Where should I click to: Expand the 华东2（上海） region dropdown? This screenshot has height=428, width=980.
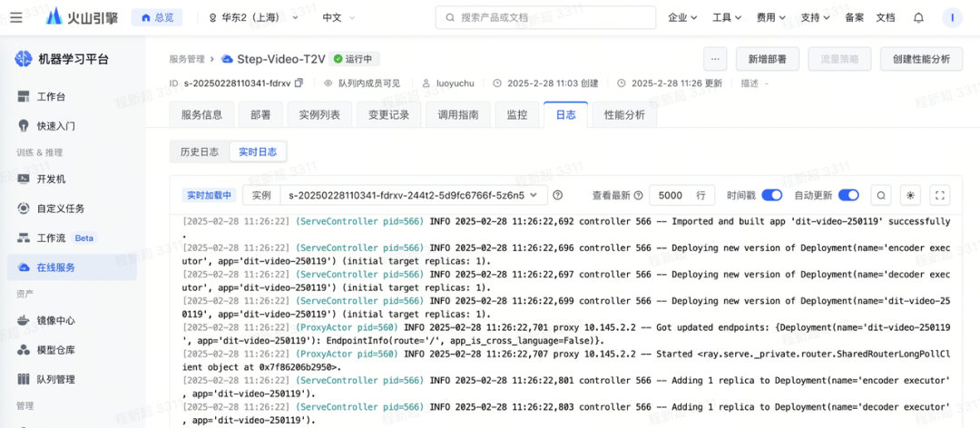253,17
